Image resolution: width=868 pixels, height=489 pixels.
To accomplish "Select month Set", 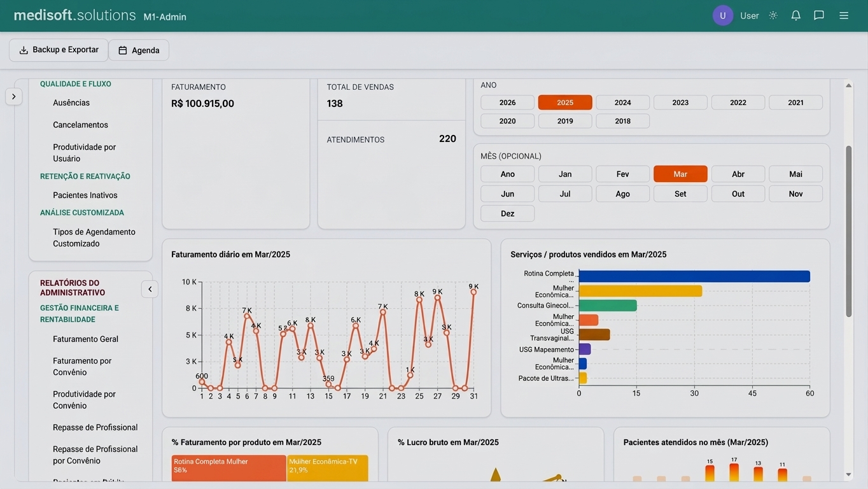I will (x=680, y=194).
